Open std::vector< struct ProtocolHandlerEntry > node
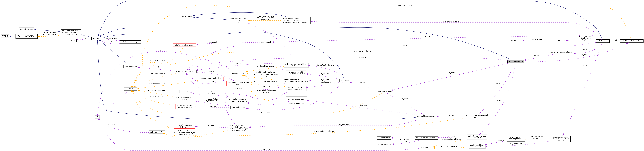The height and width of the screenshot is (151, 644). click(x=296, y=99)
